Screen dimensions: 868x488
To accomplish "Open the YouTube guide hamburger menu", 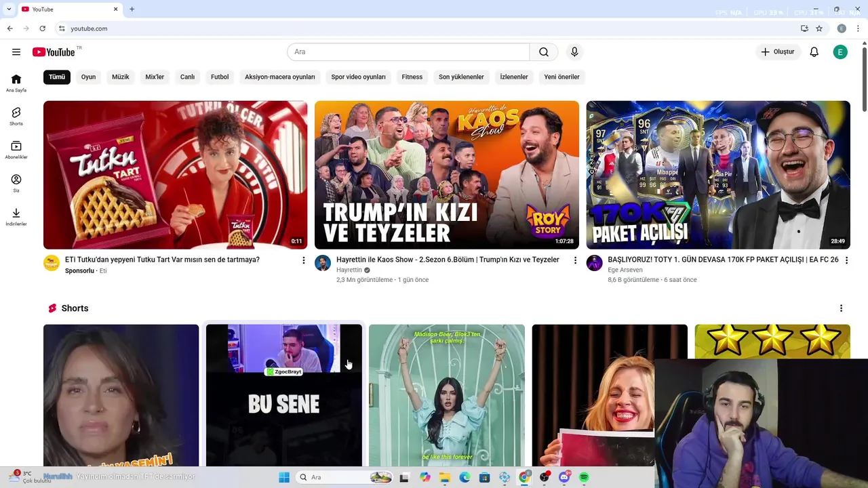I will click(x=16, y=52).
